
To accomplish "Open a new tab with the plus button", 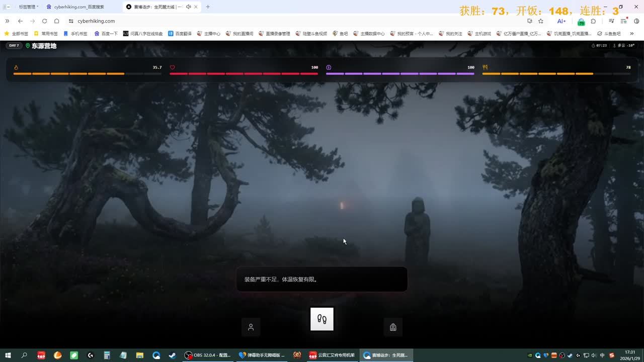I will tap(208, 7).
